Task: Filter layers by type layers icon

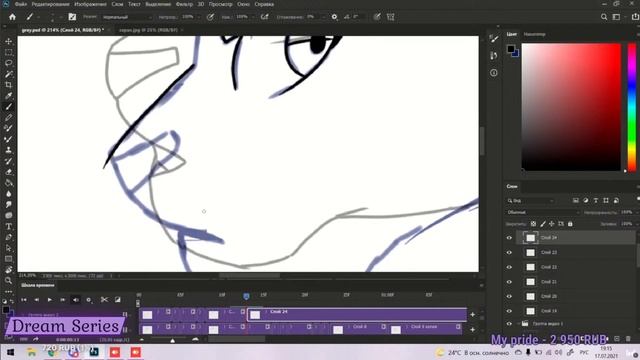Action: tap(596, 200)
